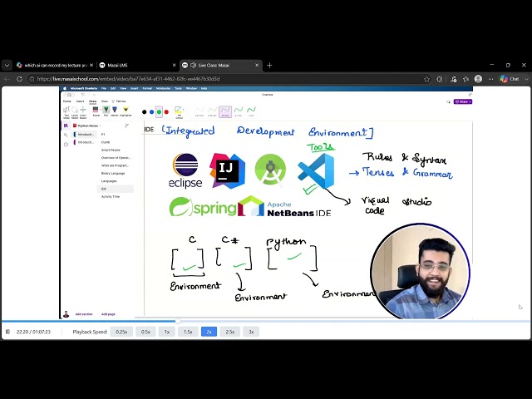Switch to OneNote Insert ribbon tab
532x399 pixels.
(x=80, y=101)
